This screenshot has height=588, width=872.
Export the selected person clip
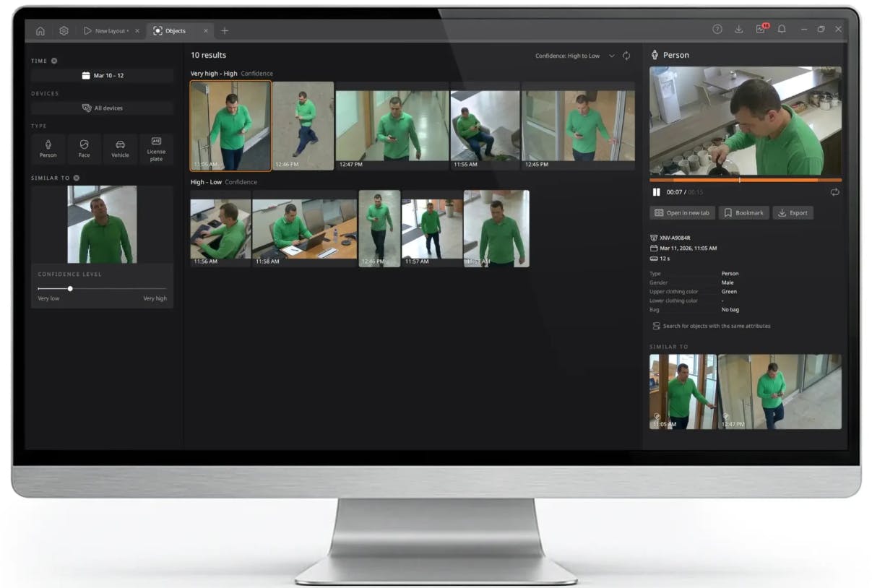pyautogui.click(x=793, y=212)
